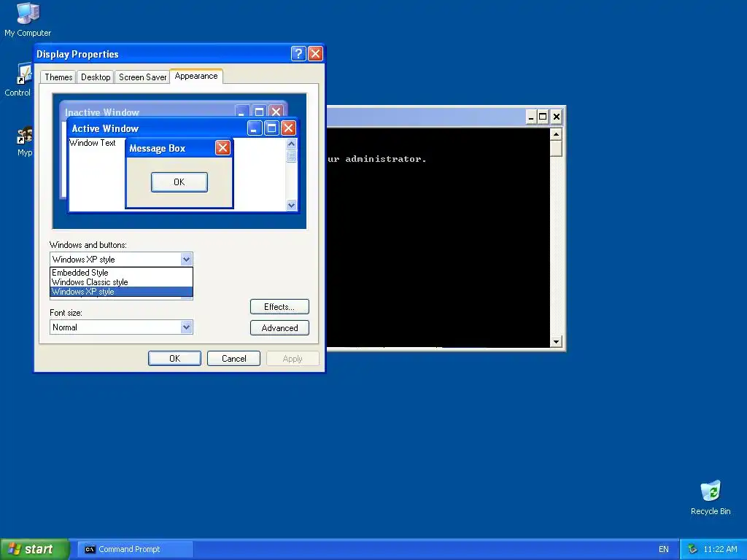
Task: Select Command Prompt taskbar button
Action: click(135, 549)
